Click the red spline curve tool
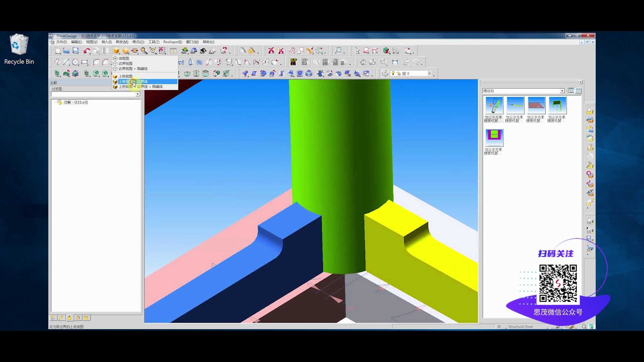The height and width of the screenshot is (362, 644). (x=209, y=62)
